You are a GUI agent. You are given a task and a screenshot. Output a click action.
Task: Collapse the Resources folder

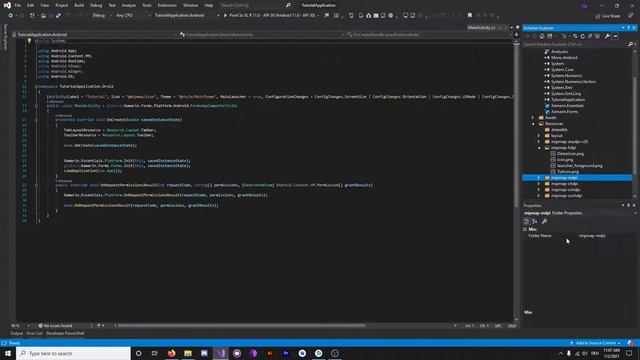coord(533,124)
